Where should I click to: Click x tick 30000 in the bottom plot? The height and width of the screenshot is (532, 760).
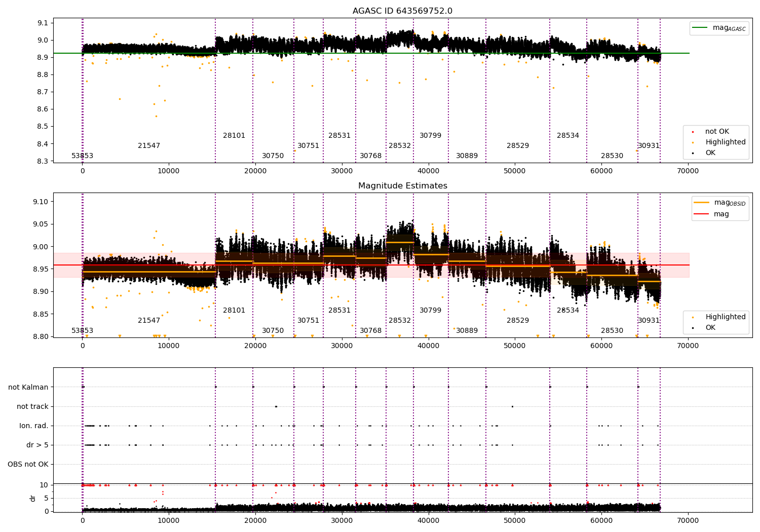342,520
